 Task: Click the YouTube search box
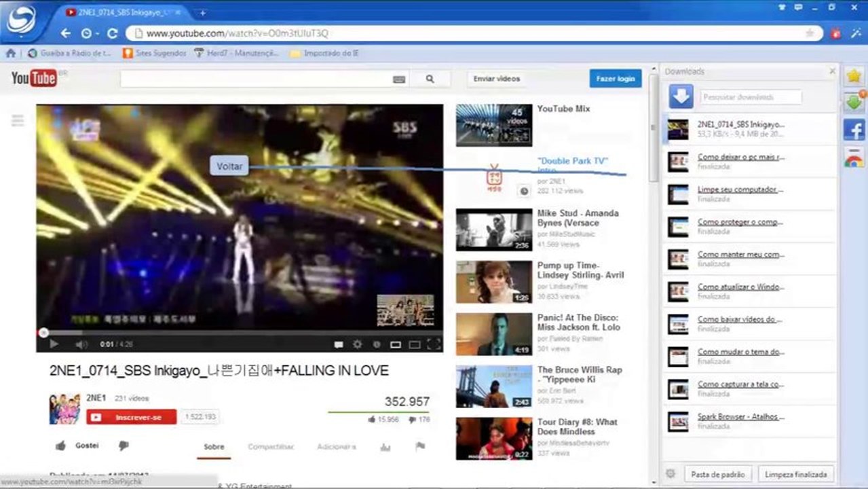tap(256, 79)
